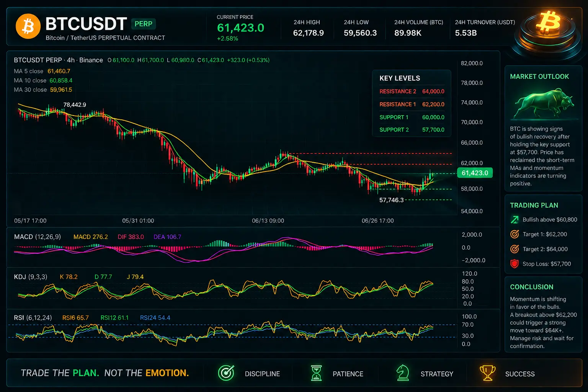Viewport: 588px width, 392px height.
Task: Click the green arrow icon beside Bullish above $60,800
Action: point(515,220)
